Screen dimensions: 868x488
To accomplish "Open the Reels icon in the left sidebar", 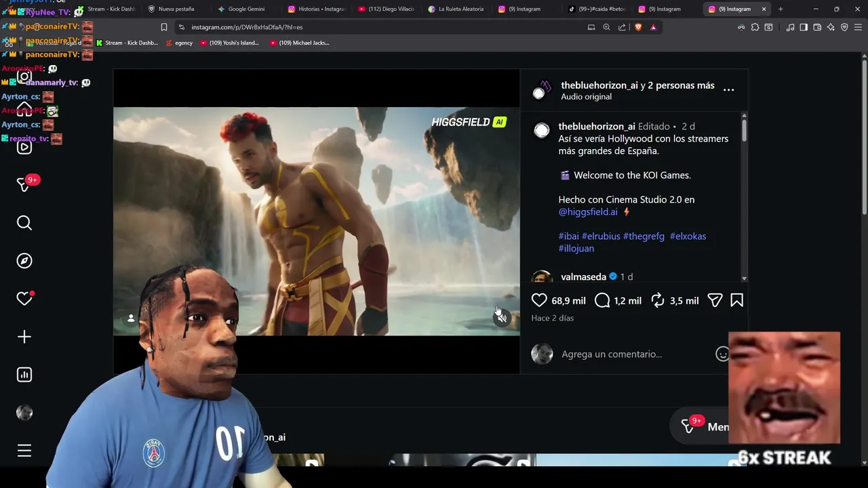I will pos(24,147).
